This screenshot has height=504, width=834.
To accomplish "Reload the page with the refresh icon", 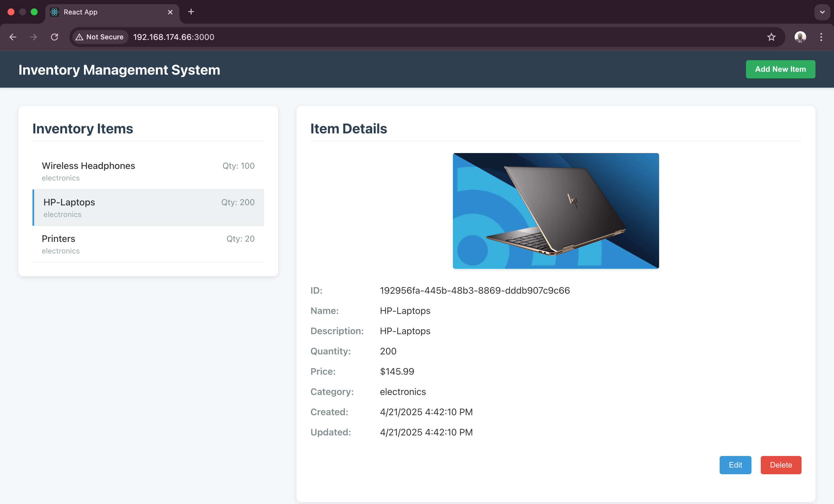I will pyautogui.click(x=54, y=37).
